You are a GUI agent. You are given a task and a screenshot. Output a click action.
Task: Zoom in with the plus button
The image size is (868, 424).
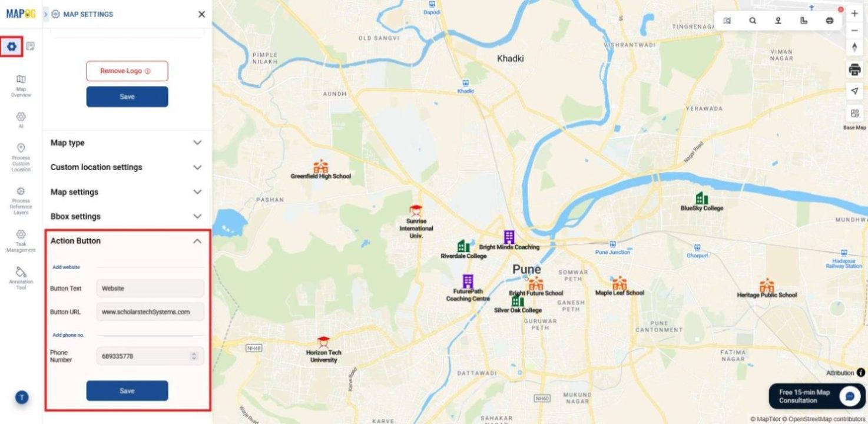tap(854, 14)
